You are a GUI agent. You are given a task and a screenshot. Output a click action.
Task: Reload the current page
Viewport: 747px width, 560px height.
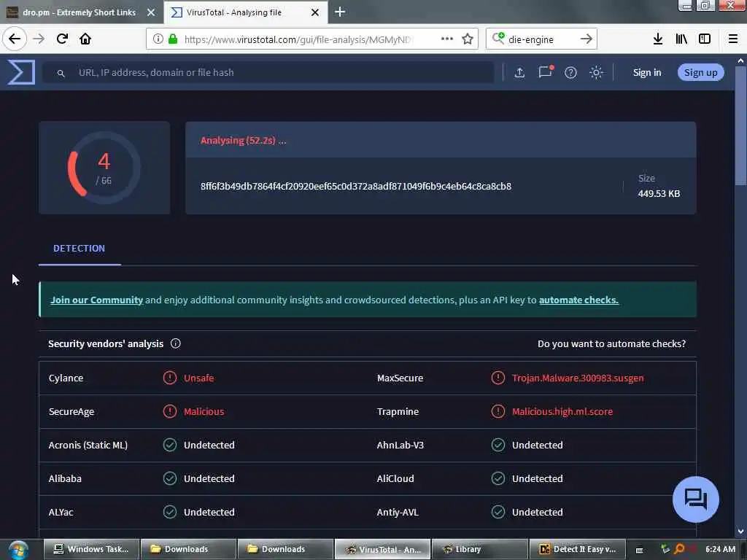pyautogui.click(x=62, y=39)
